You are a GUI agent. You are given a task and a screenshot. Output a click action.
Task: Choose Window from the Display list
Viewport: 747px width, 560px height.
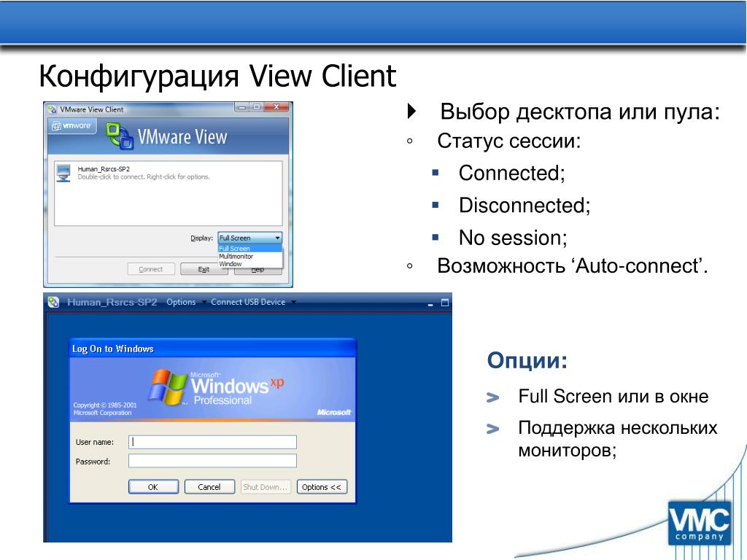(x=250, y=264)
